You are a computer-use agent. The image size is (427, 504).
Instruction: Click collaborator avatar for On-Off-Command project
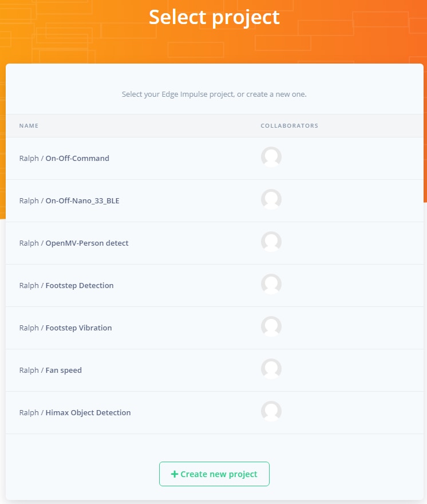tap(271, 157)
